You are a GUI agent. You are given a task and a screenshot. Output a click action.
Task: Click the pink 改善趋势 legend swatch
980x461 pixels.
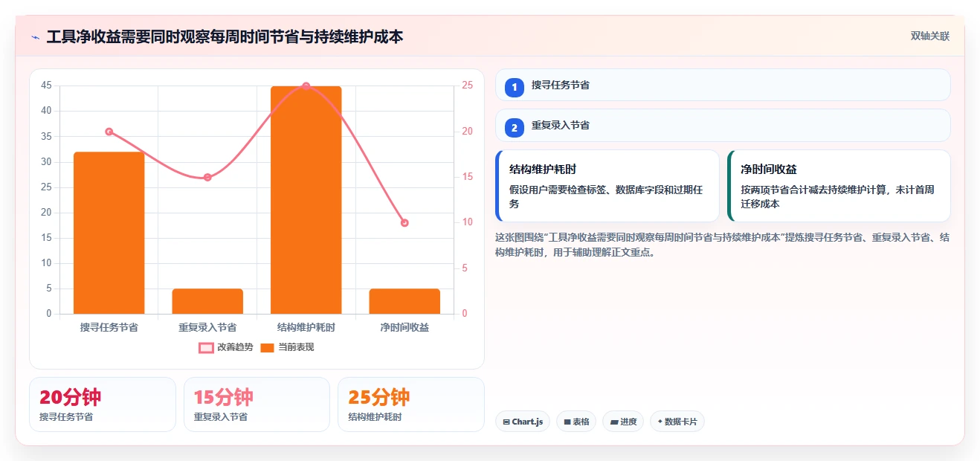click(206, 347)
